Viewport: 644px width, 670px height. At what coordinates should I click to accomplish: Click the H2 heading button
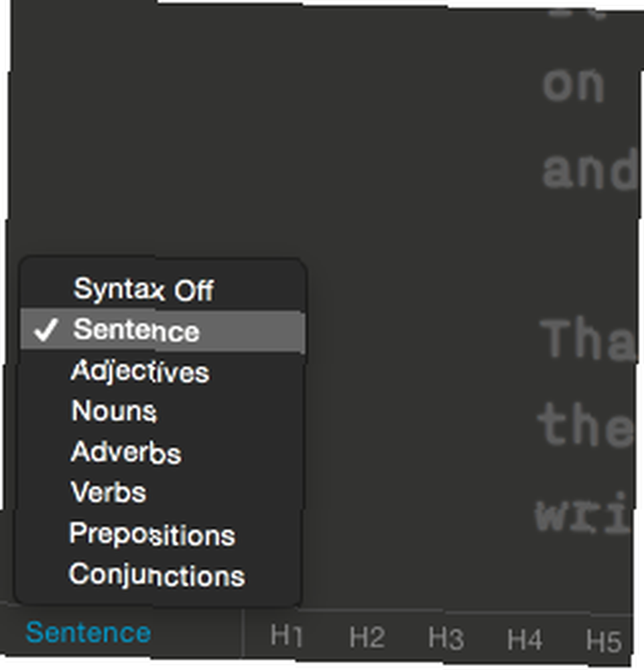coord(367,638)
